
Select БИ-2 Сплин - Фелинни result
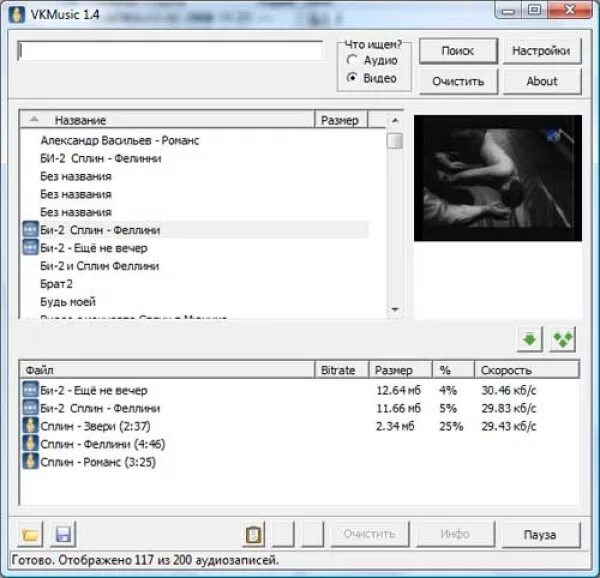click(101, 158)
